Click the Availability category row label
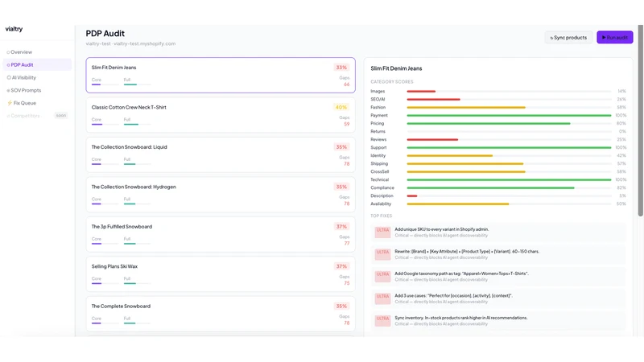Image resolution: width=644 pixels, height=362 pixels. pyautogui.click(x=381, y=204)
